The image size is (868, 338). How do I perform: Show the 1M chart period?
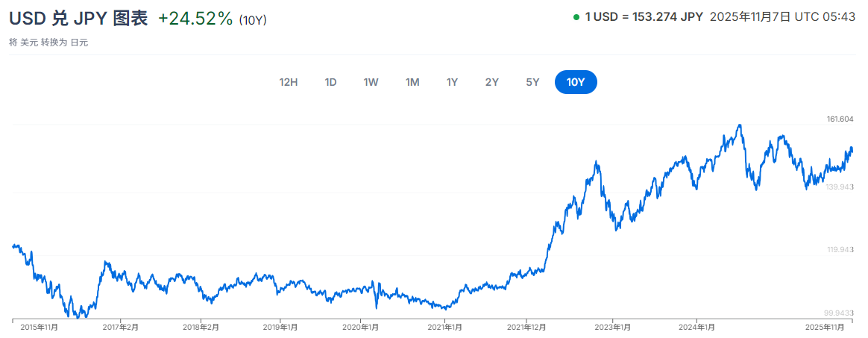[x=412, y=82]
